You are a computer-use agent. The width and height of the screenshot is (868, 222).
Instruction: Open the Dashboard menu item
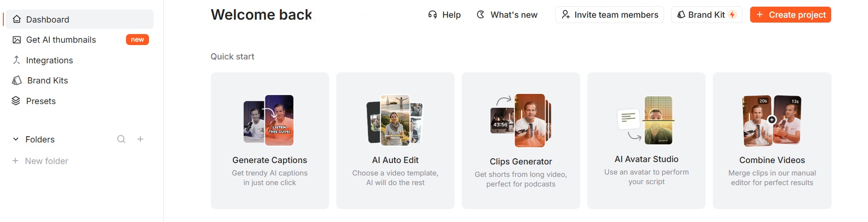(x=47, y=20)
